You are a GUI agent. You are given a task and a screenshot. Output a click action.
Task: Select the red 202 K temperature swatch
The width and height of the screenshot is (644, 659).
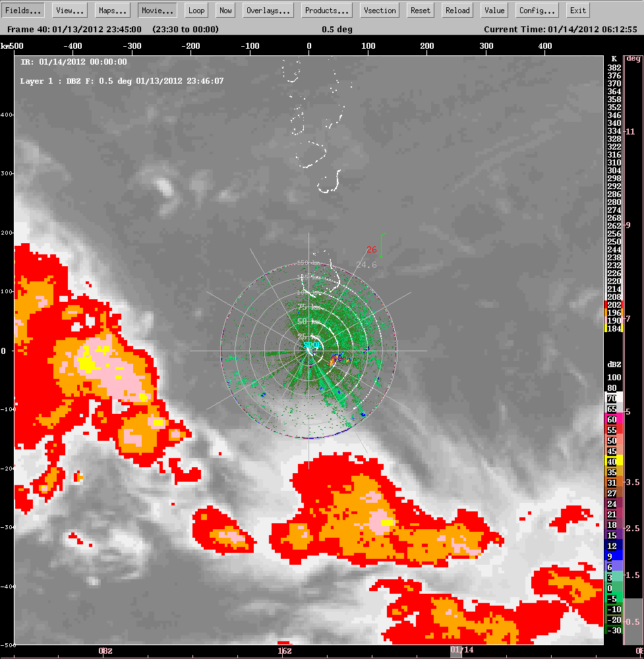[613, 306]
